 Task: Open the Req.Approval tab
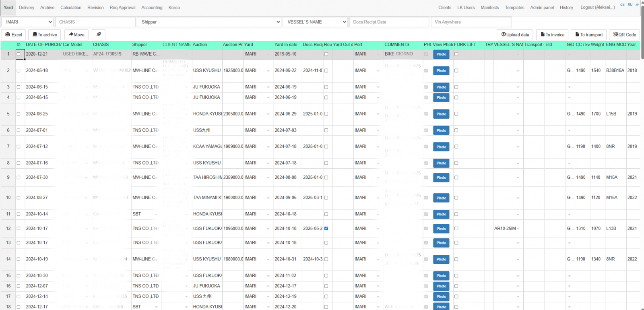pos(122,8)
